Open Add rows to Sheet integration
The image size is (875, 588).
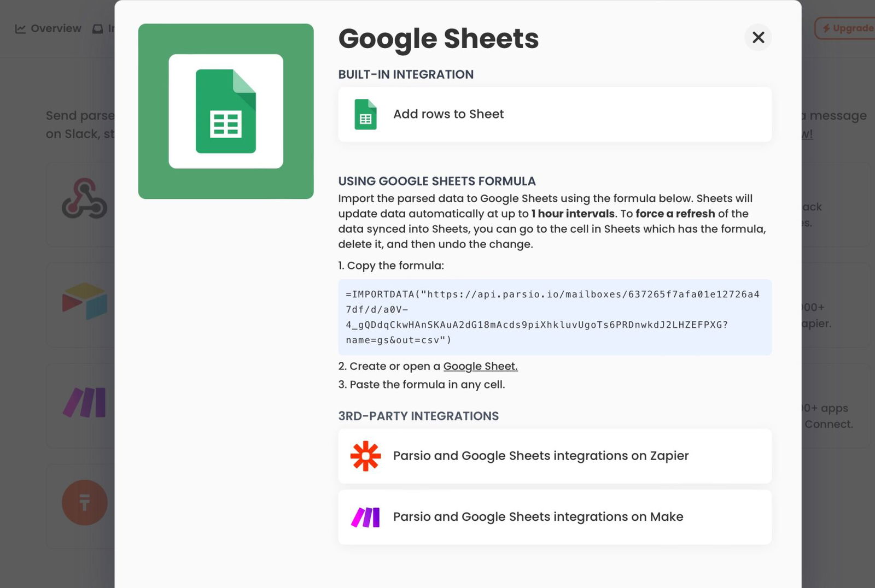click(555, 114)
